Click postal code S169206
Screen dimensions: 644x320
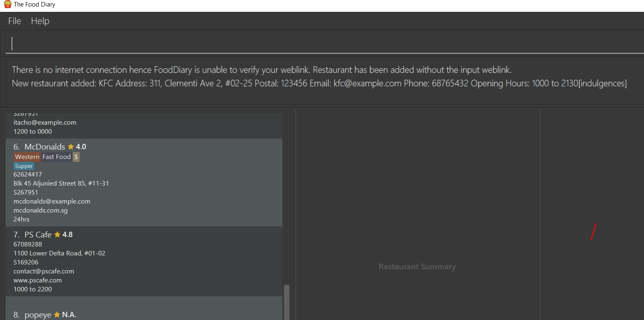pyautogui.click(x=26, y=262)
